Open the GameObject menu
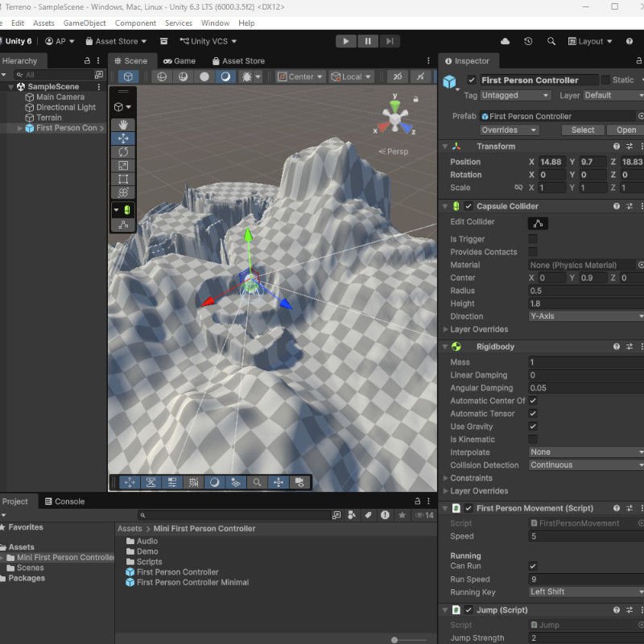 point(85,23)
